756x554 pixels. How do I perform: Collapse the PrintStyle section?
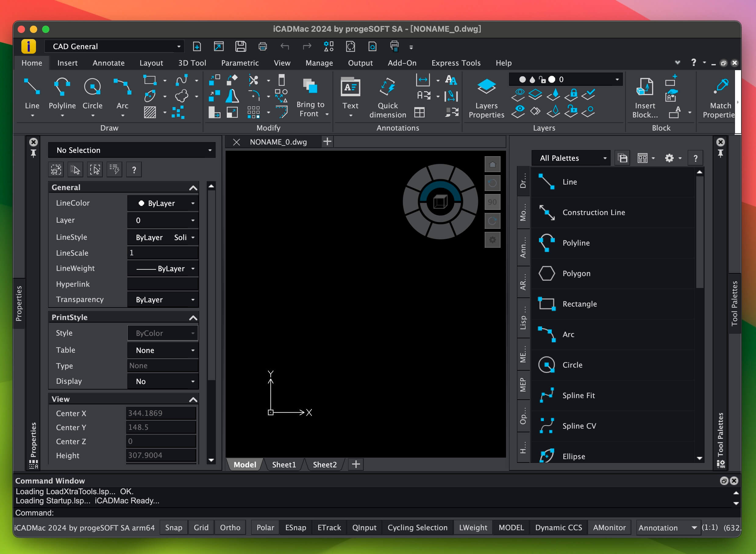pyautogui.click(x=193, y=317)
